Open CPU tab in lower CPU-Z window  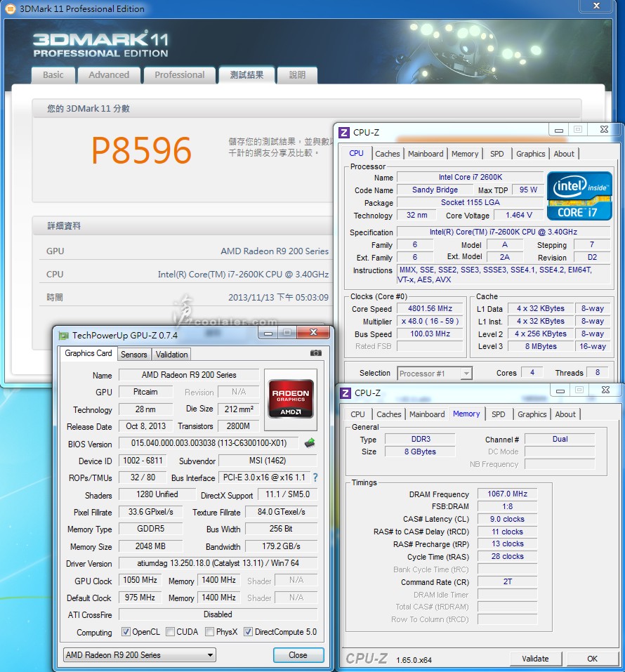[357, 414]
